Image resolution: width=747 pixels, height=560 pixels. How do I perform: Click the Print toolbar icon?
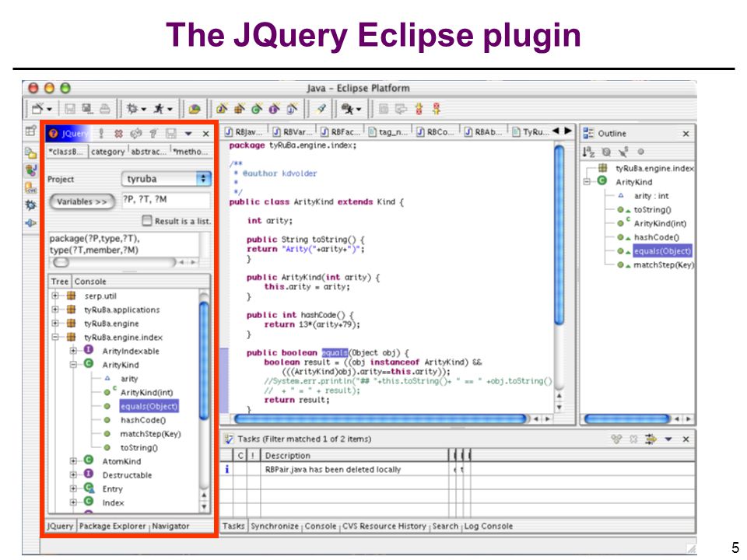[105, 109]
